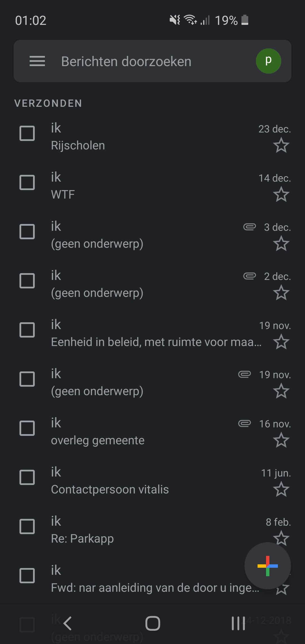
Task: Star the Eenheid in beleid email
Action: (281, 342)
